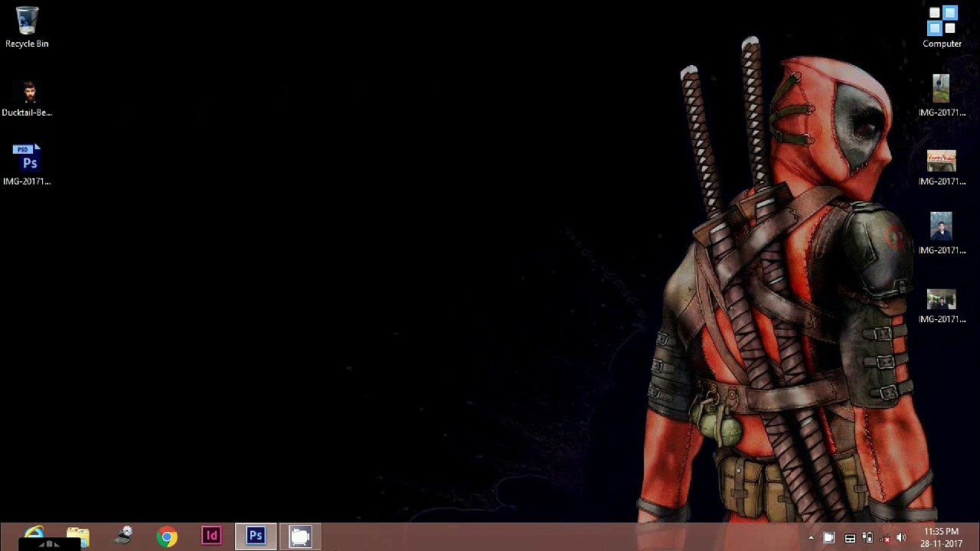The image size is (980, 551).
Task: Open File Explorer from the taskbar
Action: [78, 536]
